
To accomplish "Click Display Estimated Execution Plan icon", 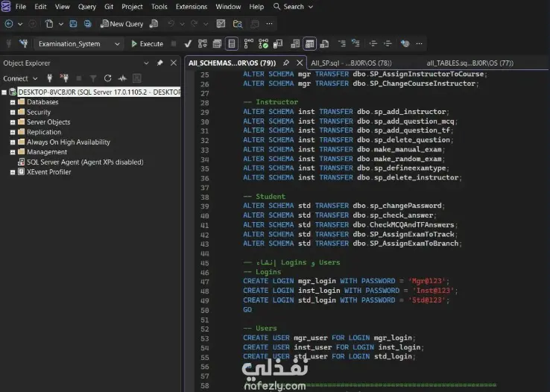I will (x=203, y=43).
